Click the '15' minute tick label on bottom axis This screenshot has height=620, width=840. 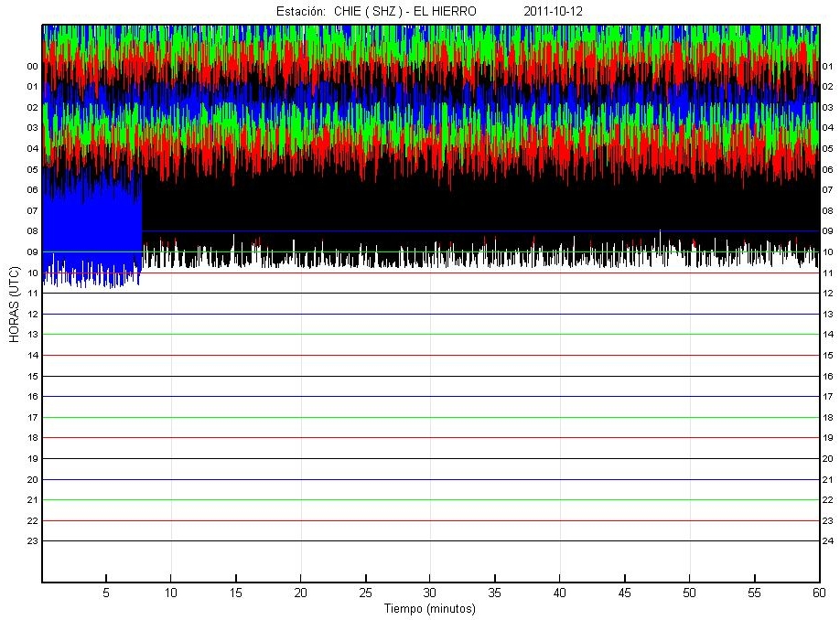(x=236, y=593)
